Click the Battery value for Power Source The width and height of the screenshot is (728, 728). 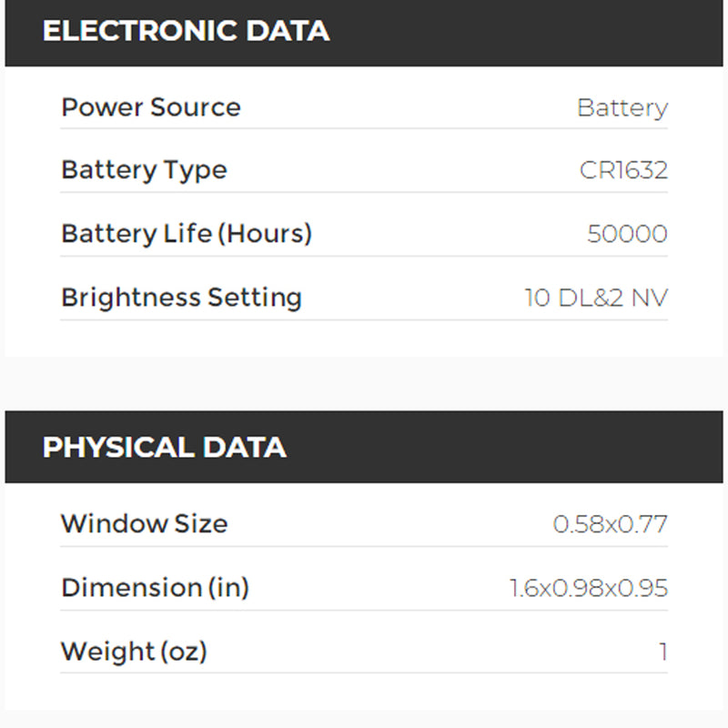click(x=622, y=108)
